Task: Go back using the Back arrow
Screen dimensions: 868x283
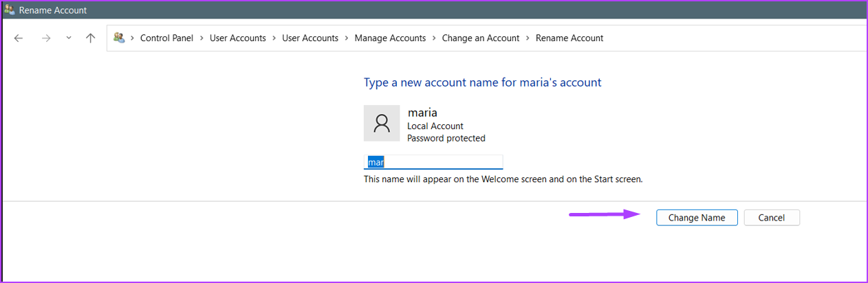Action: point(19,38)
